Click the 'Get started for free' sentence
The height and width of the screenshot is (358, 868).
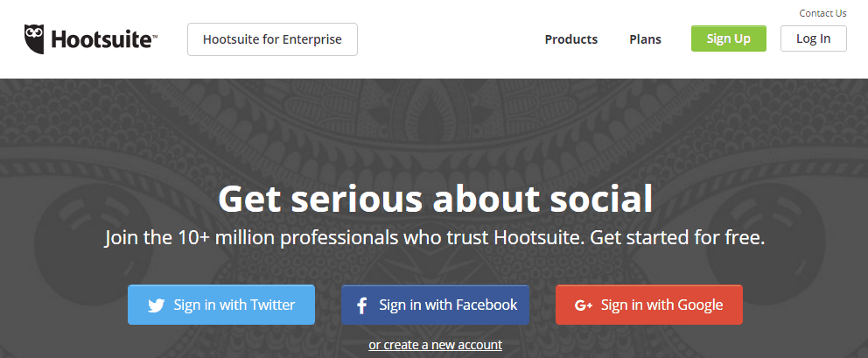pyautogui.click(x=677, y=238)
